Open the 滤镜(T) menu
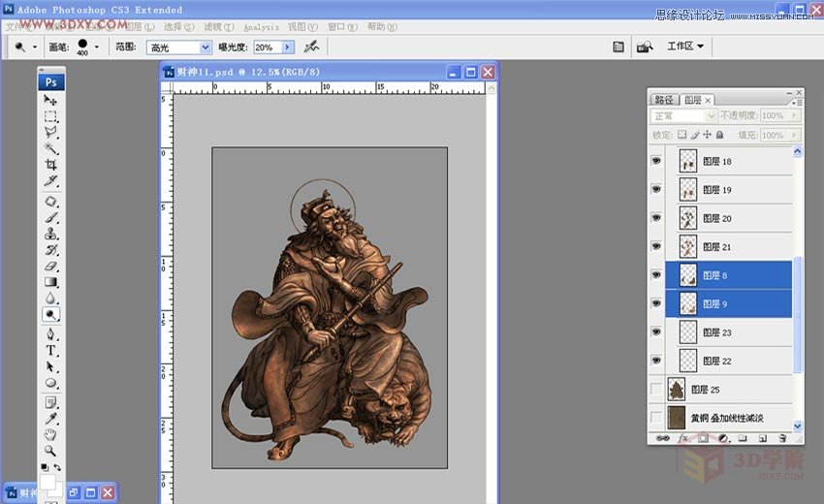This screenshot has width=824, height=504. click(x=219, y=27)
